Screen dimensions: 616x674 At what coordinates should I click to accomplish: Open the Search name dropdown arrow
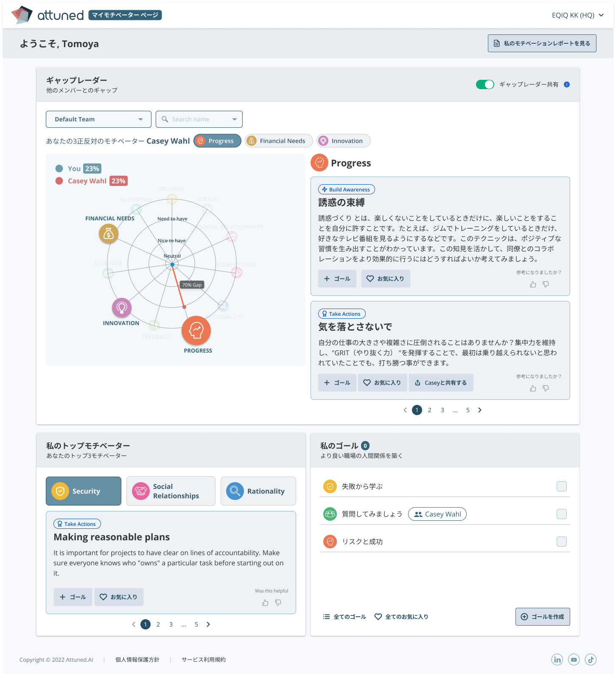(235, 119)
